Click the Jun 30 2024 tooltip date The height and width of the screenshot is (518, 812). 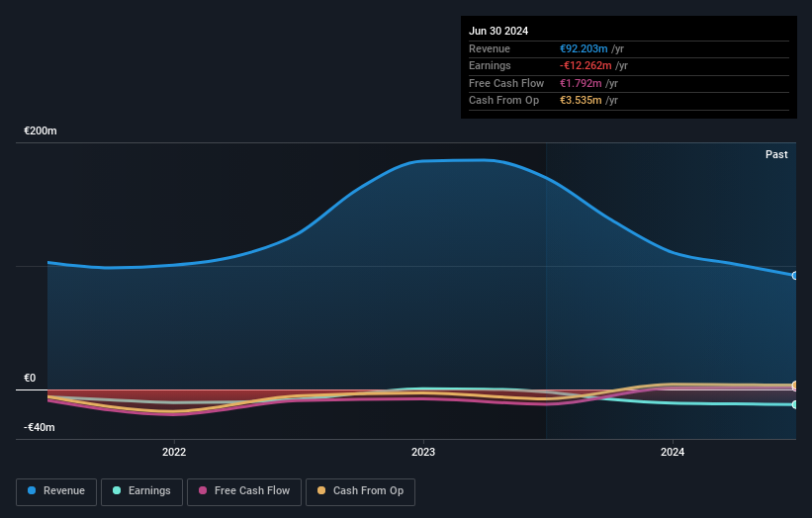point(498,31)
